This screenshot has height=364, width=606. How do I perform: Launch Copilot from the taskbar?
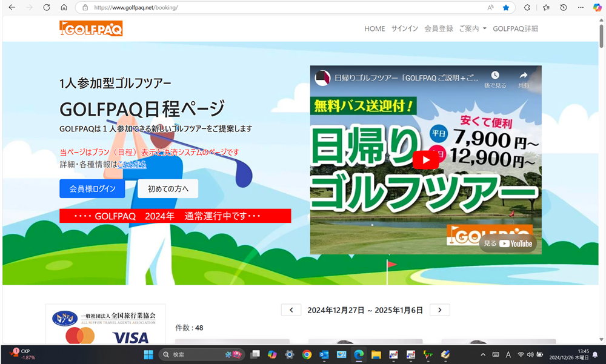click(x=272, y=354)
